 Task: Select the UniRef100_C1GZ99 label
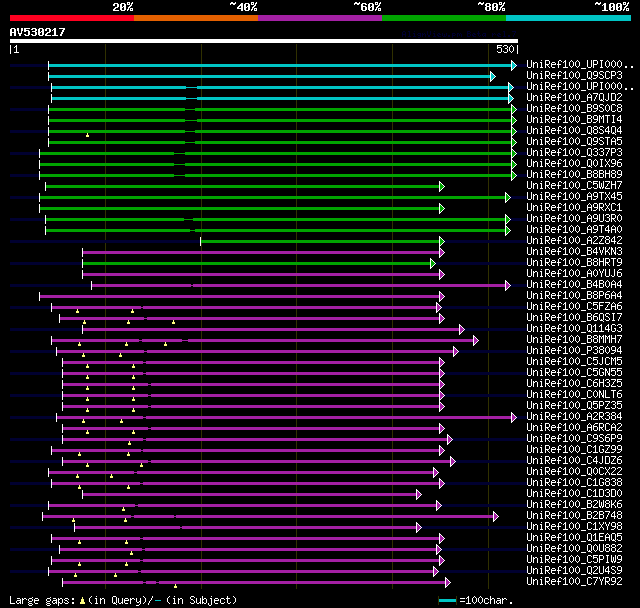(x=574, y=450)
